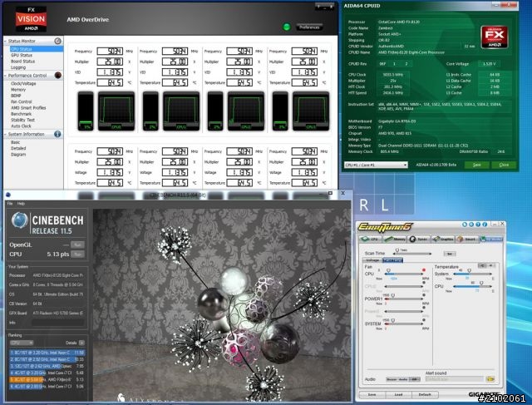Collapse the Performance Control section
The height and width of the screenshot is (405, 532).
point(6,76)
